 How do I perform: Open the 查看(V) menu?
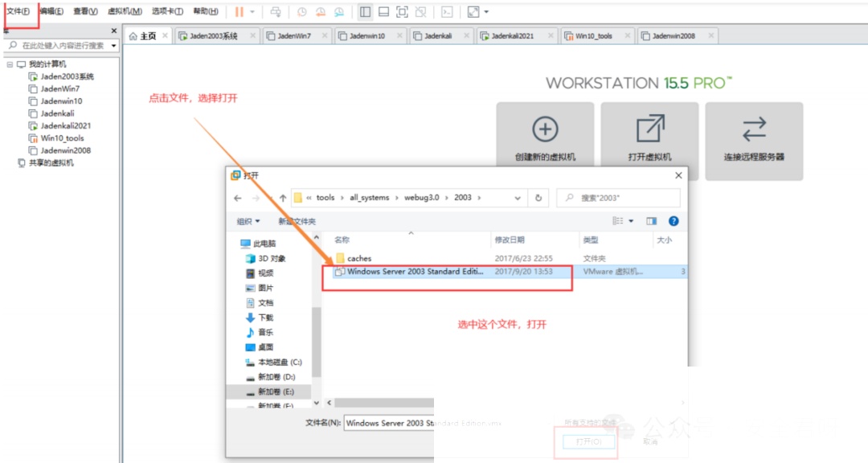pyautogui.click(x=85, y=11)
